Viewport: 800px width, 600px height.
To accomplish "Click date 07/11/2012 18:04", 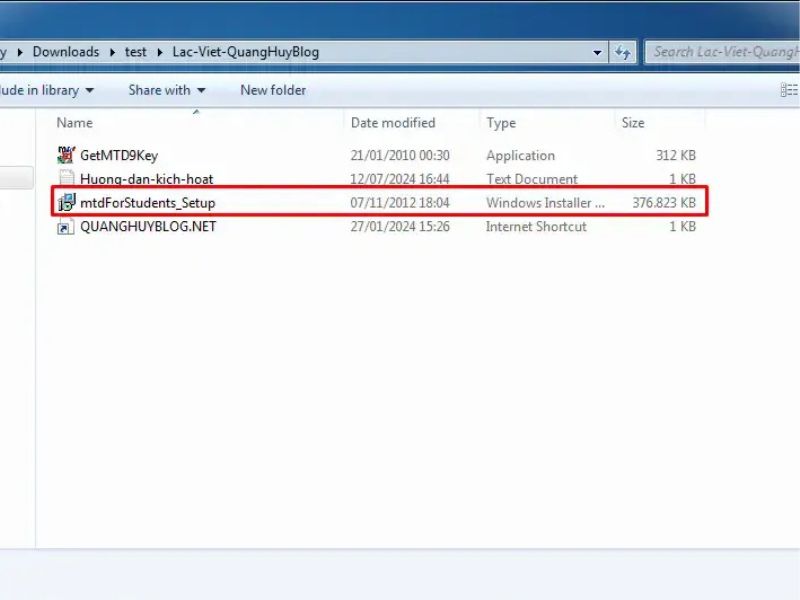I will point(400,203).
